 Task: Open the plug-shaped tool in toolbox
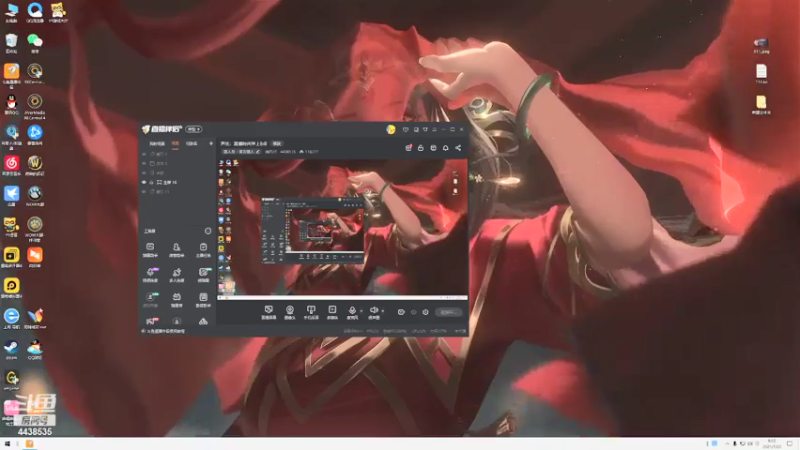(177, 274)
